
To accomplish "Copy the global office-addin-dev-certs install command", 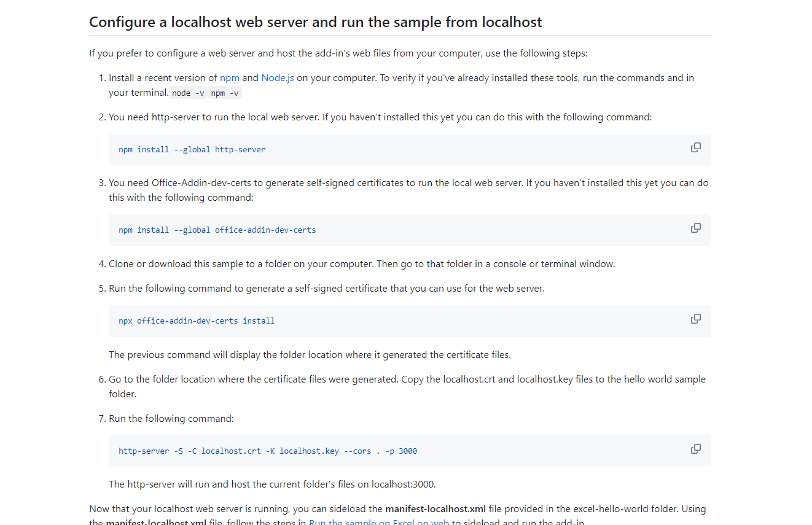I will coord(695,228).
